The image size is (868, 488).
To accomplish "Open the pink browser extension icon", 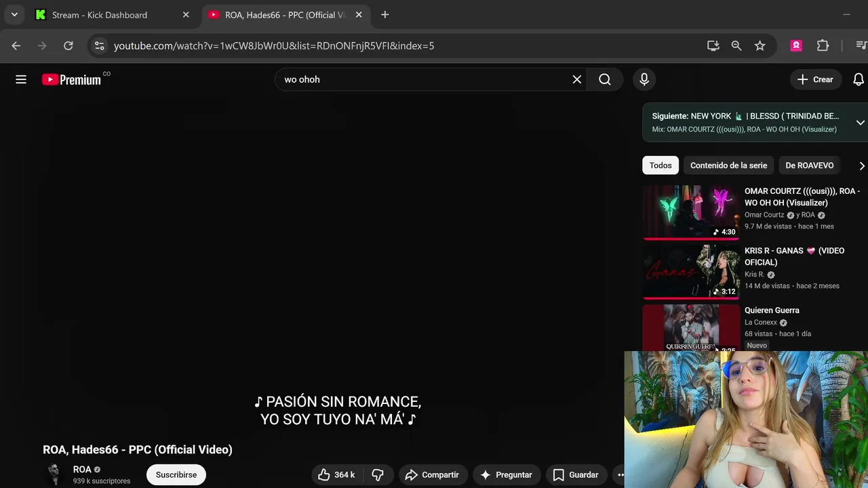I will 796,45.
